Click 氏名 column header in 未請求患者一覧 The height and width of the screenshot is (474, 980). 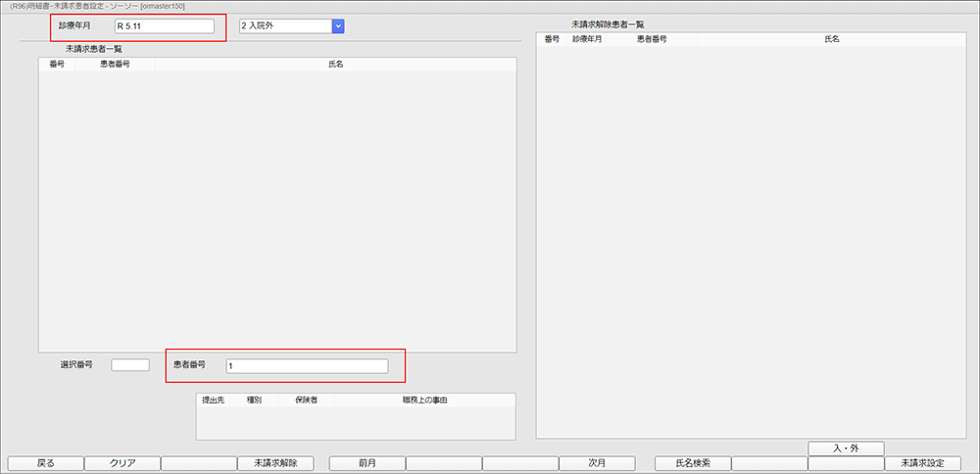[335, 65]
